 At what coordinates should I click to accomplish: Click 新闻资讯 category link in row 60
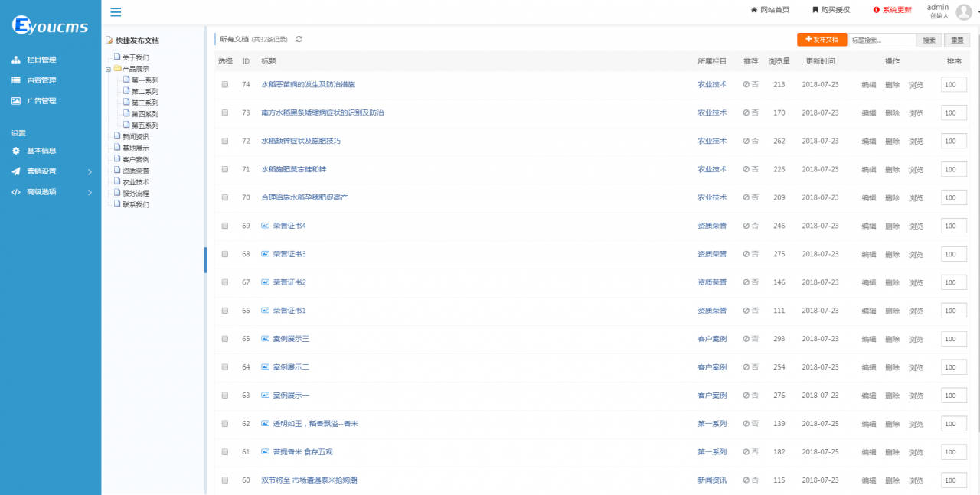712,480
